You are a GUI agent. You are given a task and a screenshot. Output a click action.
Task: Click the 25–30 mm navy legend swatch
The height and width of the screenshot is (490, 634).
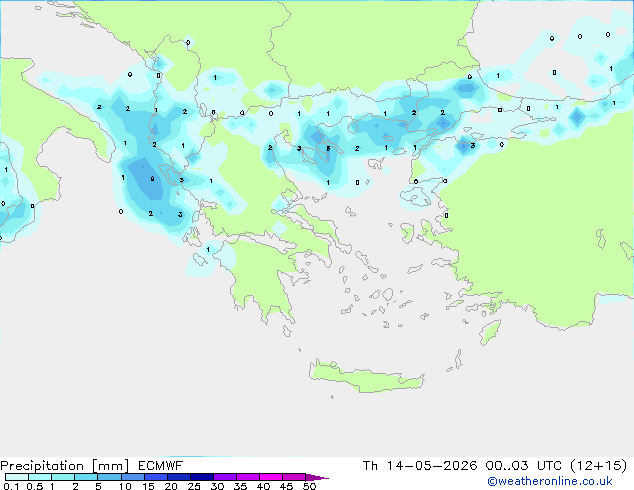point(201,477)
